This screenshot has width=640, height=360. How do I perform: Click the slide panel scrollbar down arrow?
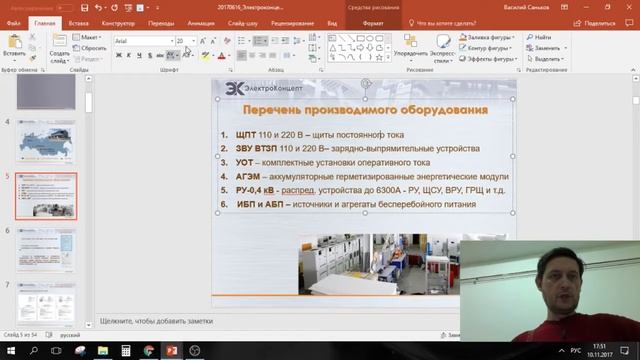pyautogui.click(x=89, y=325)
